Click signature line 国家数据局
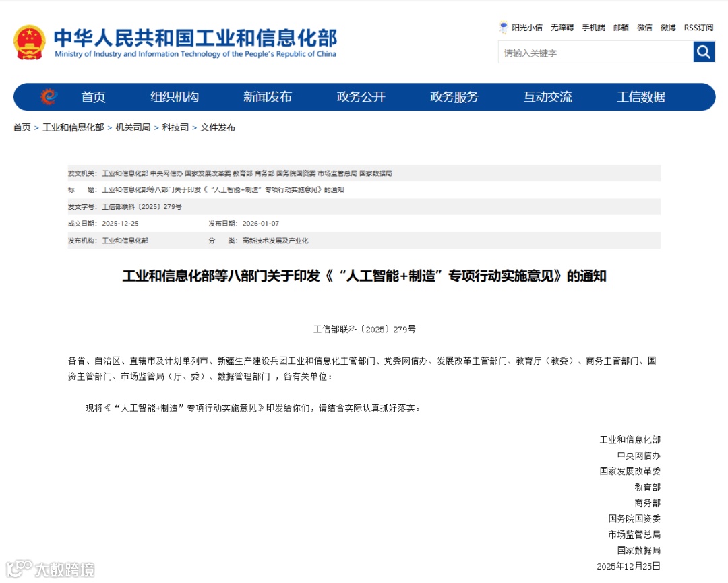Screen dimensions: 728x583 [638, 550]
